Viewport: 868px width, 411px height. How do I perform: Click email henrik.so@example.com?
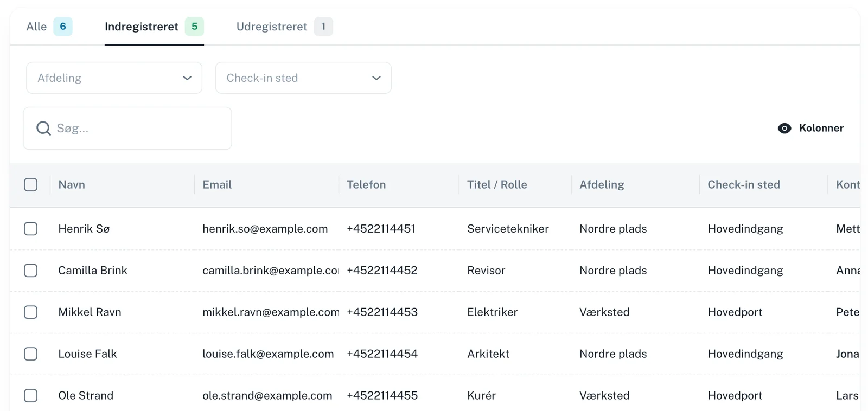tap(265, 229)
